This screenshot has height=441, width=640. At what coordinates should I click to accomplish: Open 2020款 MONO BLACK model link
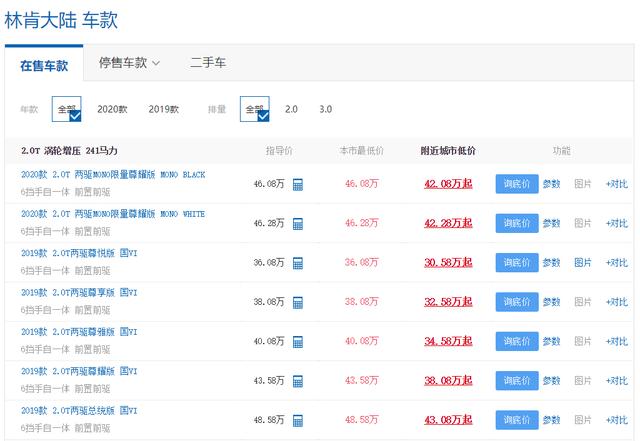[x=113, y=175]
